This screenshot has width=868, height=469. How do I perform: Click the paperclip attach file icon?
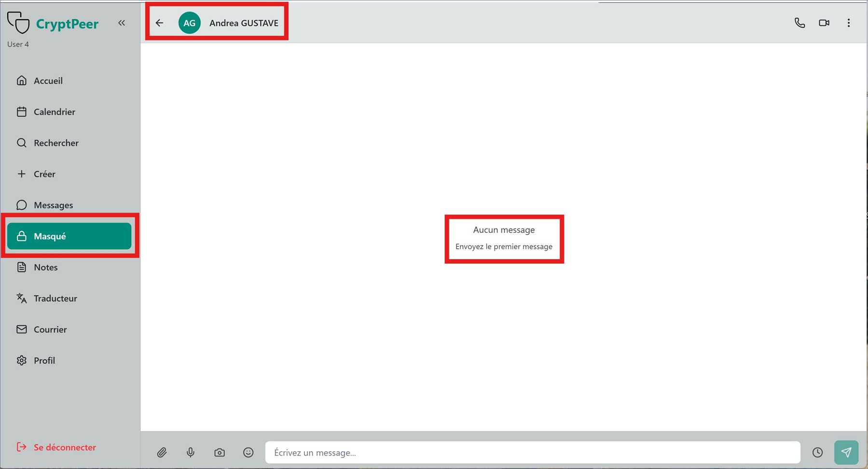162,452
